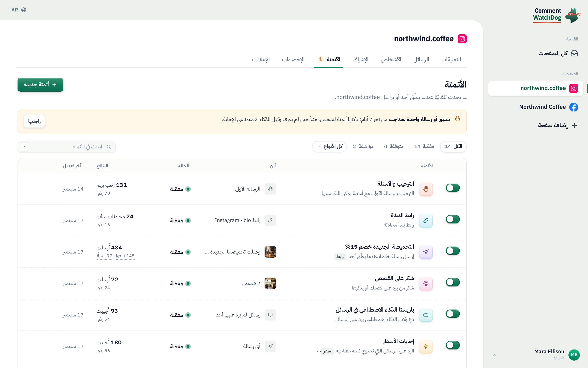Click the inbox icon for كل الصفحات
The width and height of the screenshot is (588, 368).
(574, 53)
